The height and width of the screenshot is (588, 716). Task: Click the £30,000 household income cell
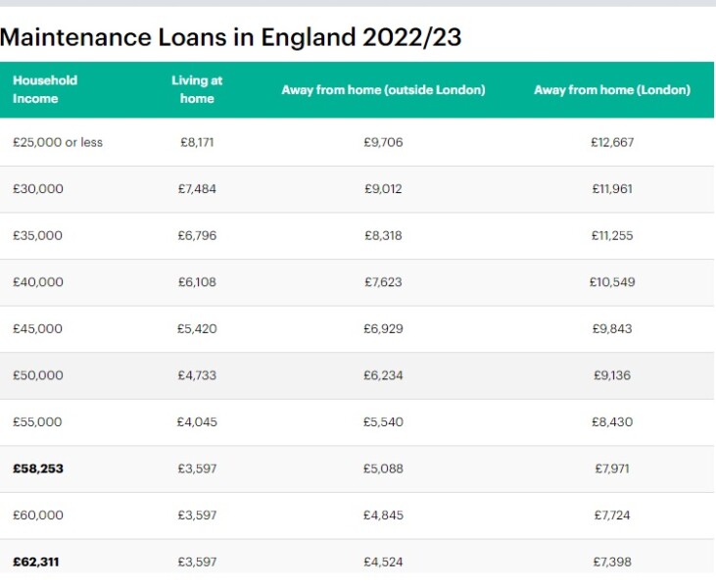[x=38, y=189]
